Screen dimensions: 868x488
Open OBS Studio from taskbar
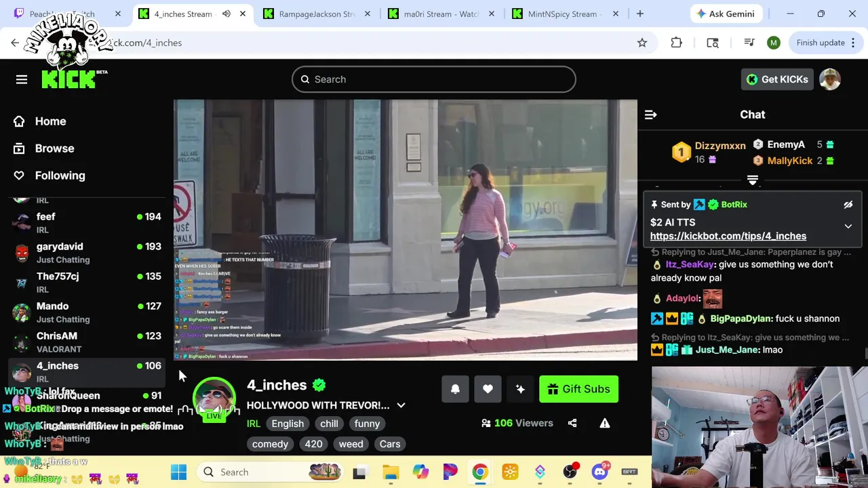[570, 472]
